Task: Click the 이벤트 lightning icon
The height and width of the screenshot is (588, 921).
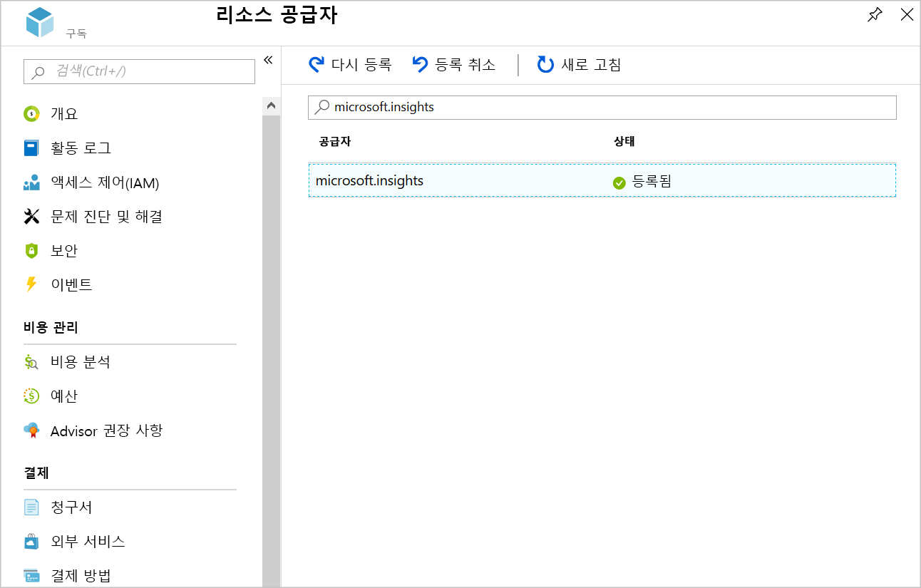Action: click(x=31, y=285)
